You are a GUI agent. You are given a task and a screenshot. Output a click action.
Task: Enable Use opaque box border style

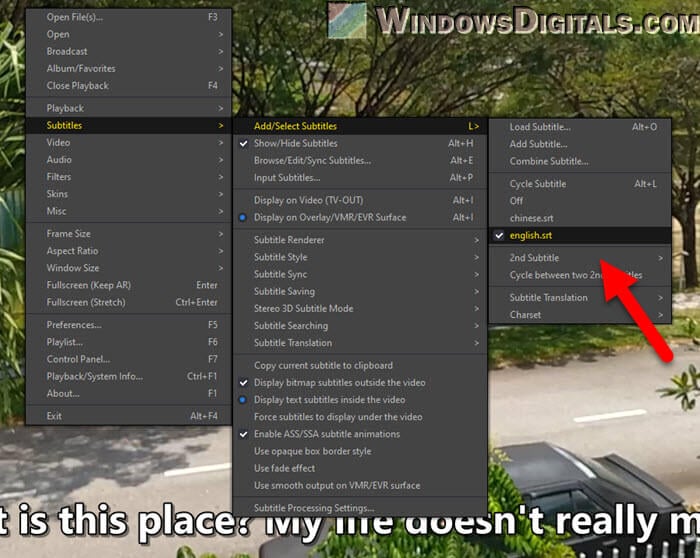tap(360, 451)
